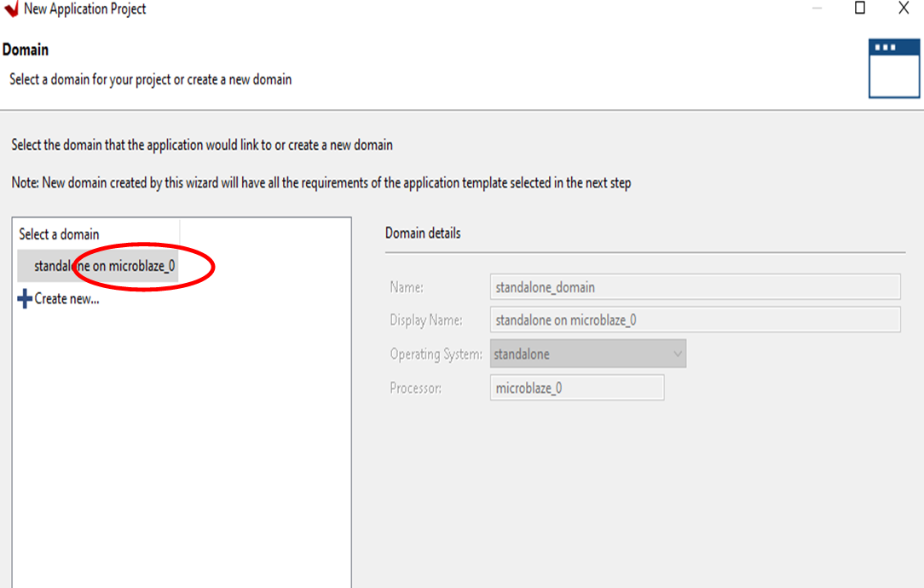Image resolution: width=924 pixels, height=588 pixels.
Task: Maximize the New Application Project dialog
Action: coord(860,9)
